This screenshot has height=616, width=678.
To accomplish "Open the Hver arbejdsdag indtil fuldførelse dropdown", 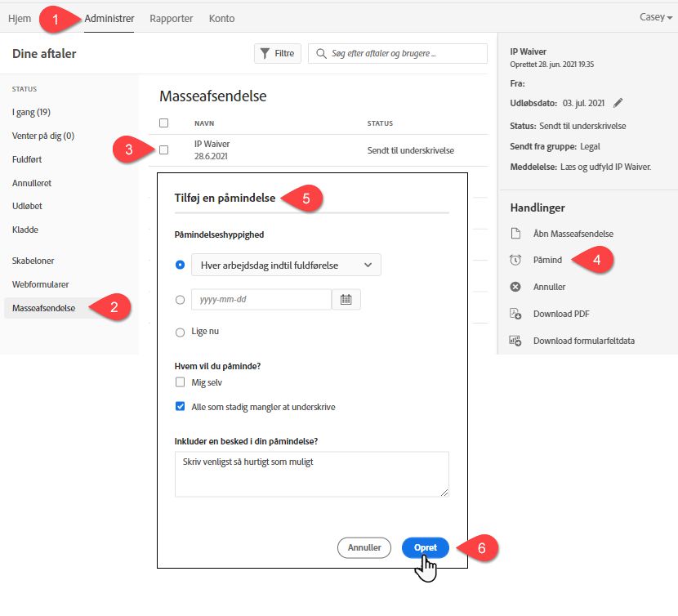I will (x=286, y=265).
